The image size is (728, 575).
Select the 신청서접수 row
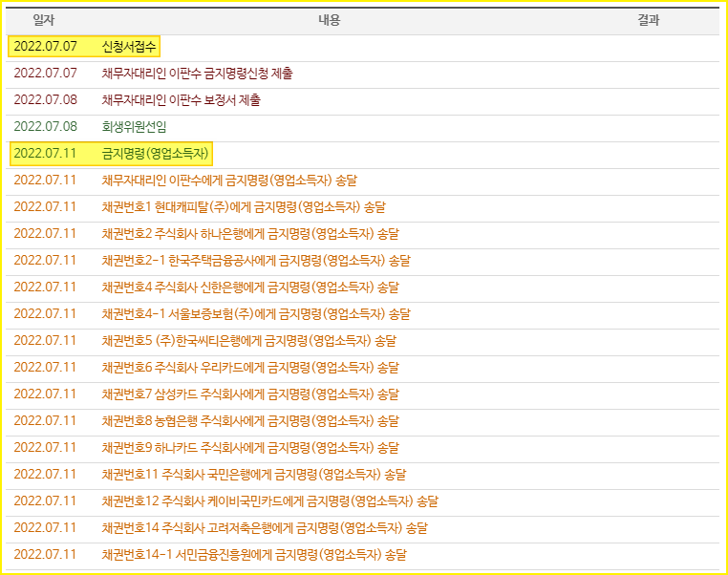[363, 47]
